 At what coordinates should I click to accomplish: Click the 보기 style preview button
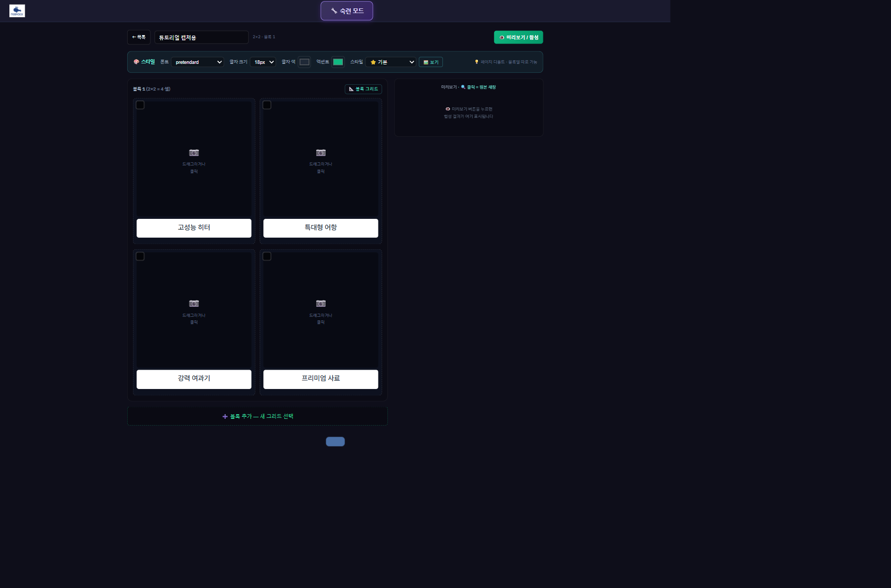(x=431, y=62)
